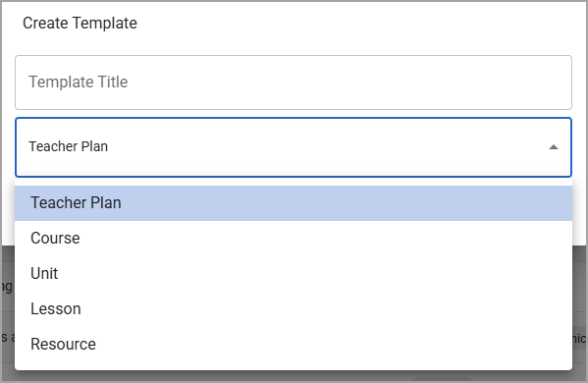Screen dimensions: 588x383
Task: Pick Unit in the dropdown list
Action: point(294,273)
